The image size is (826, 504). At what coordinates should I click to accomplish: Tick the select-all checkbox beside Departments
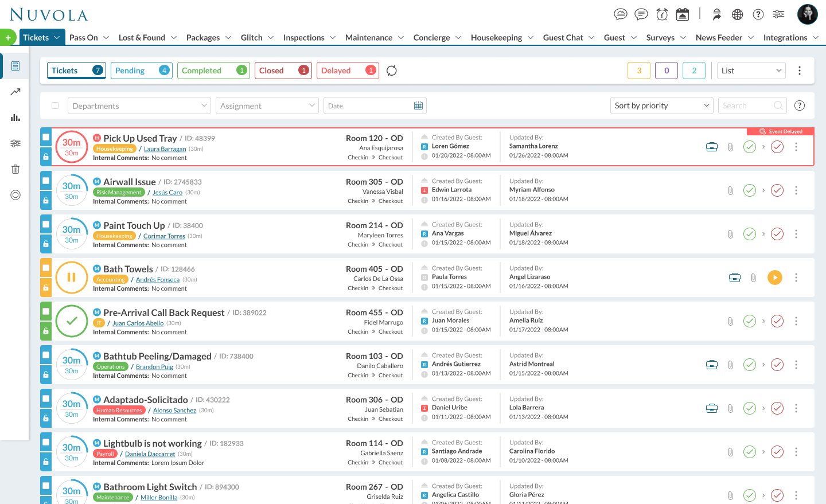point(55,106)
